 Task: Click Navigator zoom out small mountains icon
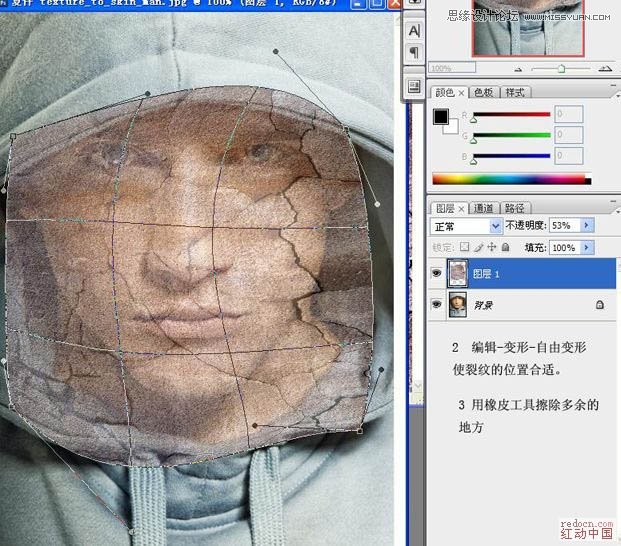(x=518, y=70)
